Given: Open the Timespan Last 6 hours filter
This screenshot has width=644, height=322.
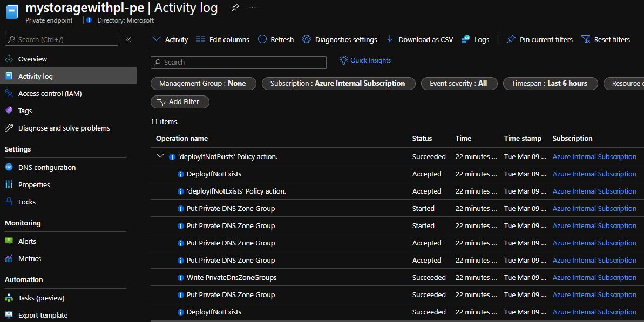Looking at the screenshot, I should click(x=549, y=83).
